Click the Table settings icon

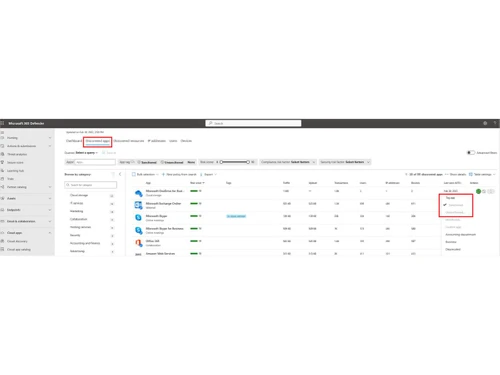(471, 174)
